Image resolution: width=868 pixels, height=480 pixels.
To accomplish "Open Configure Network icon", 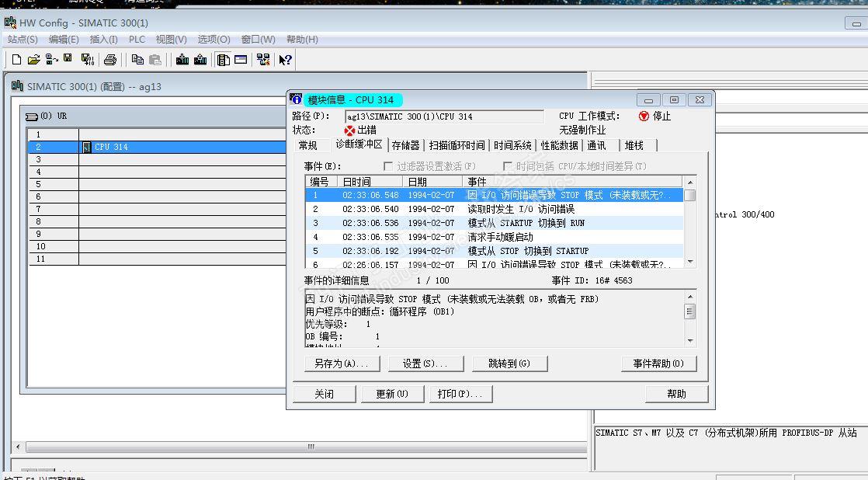I will (263, 60).
